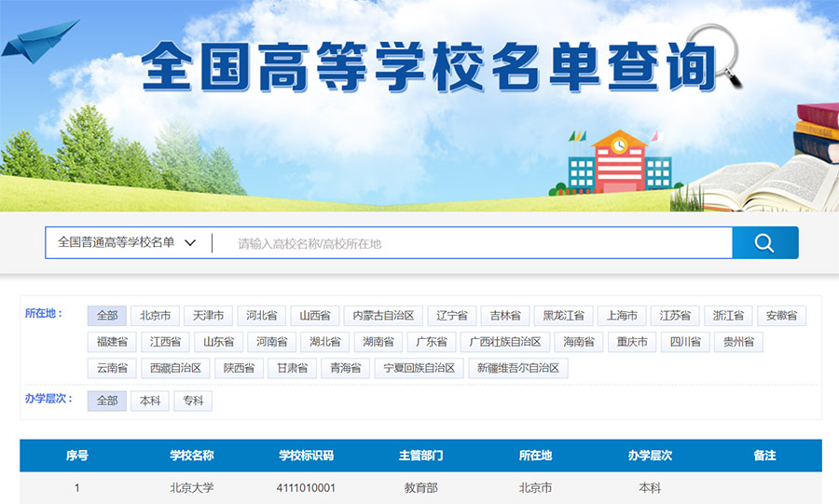Viewport: 839px width, 504px height.
Task: Select 新疆维吾尔自治区 region filter
Action: tap(517, 368)
